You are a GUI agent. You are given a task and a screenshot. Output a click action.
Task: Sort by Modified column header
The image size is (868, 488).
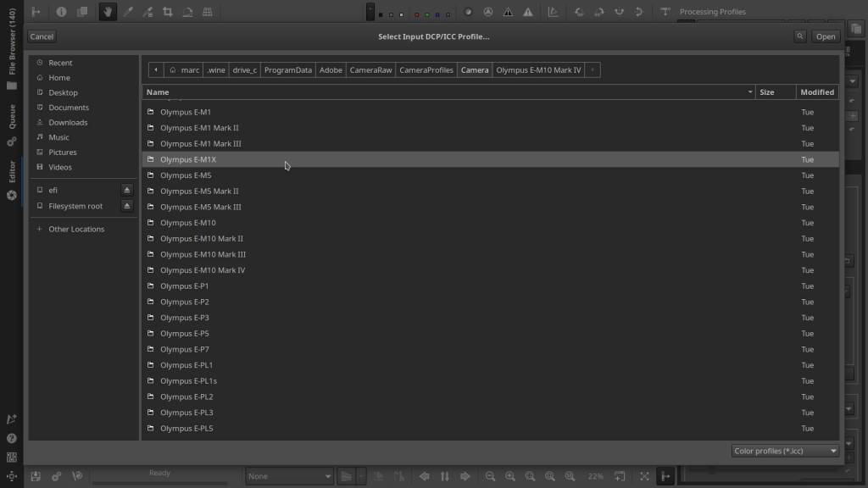pyautogui.click(x=817, y=92)
